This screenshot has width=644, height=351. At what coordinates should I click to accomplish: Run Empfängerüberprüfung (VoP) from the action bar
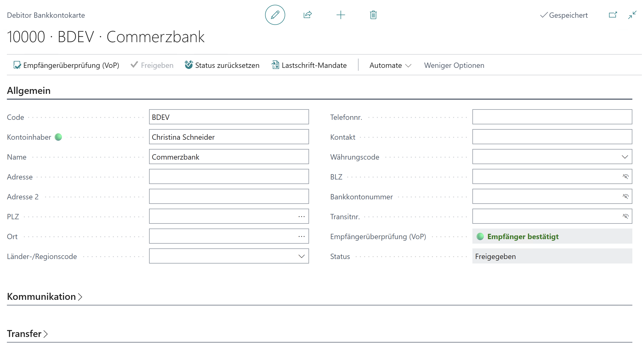pyautogui.click(x=66, y=65)
